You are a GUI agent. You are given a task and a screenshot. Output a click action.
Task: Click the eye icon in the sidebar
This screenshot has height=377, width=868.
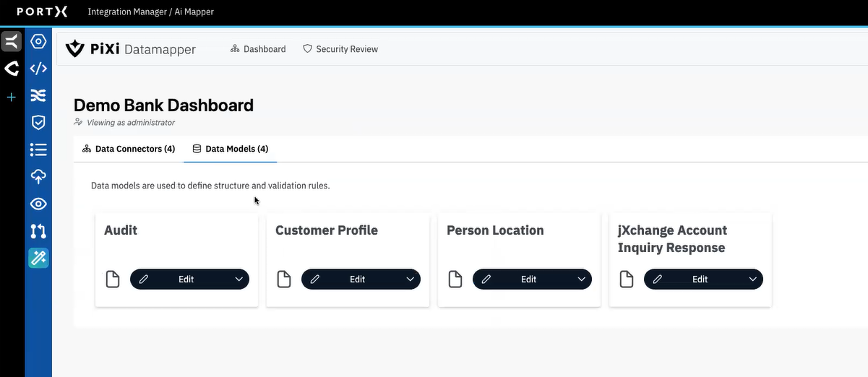coord(38,204)
